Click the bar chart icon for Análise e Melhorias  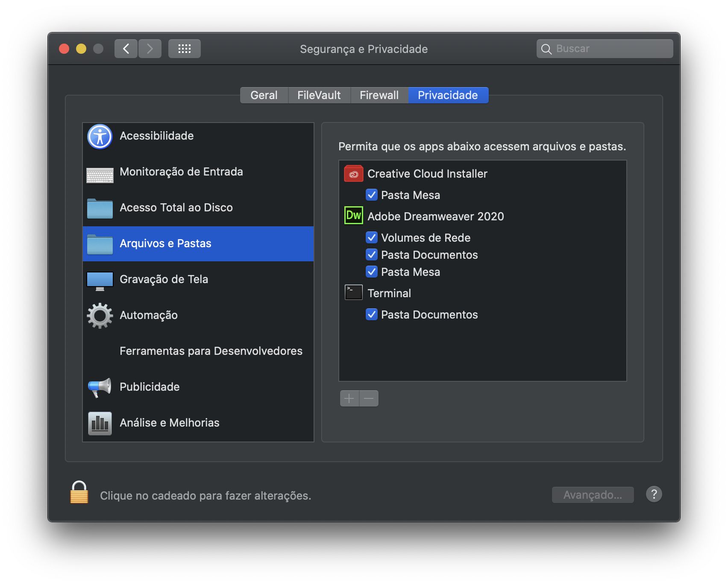click(100, 423)
